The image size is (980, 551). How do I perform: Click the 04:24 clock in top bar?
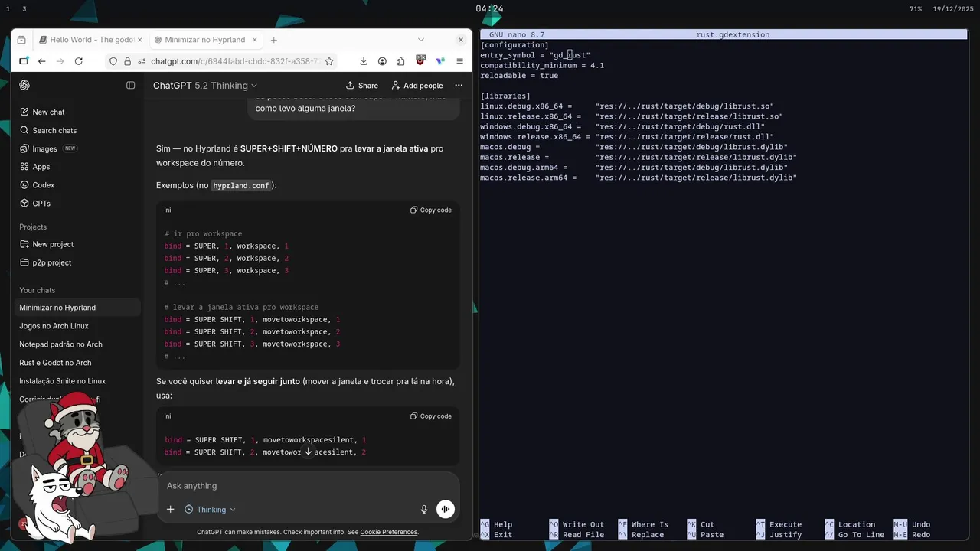[x=489, y=9]
